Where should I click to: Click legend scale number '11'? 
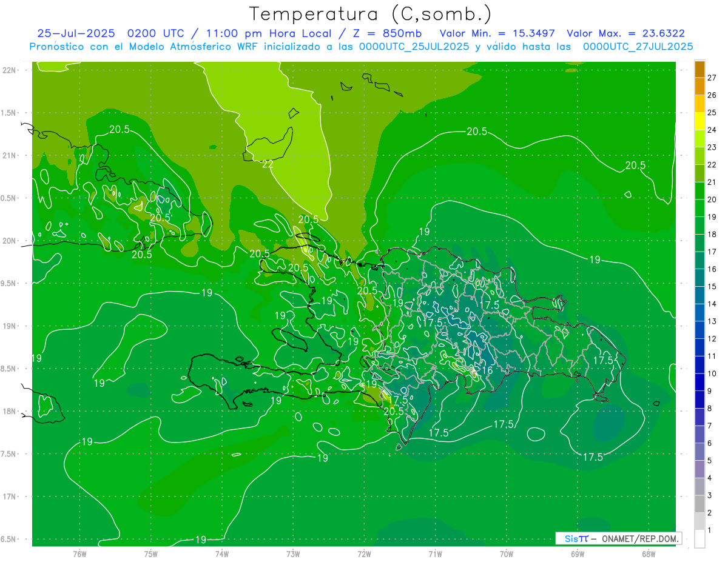[x=712, y=356]
